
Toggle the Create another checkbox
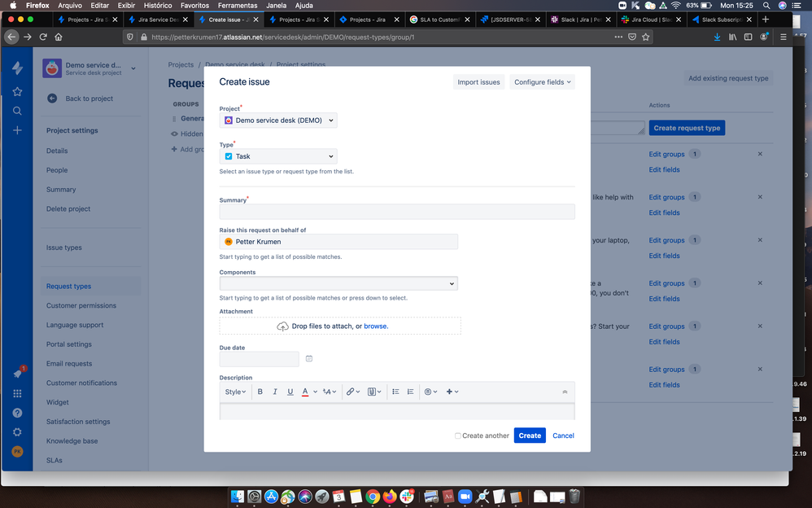[x=458, y=436]
